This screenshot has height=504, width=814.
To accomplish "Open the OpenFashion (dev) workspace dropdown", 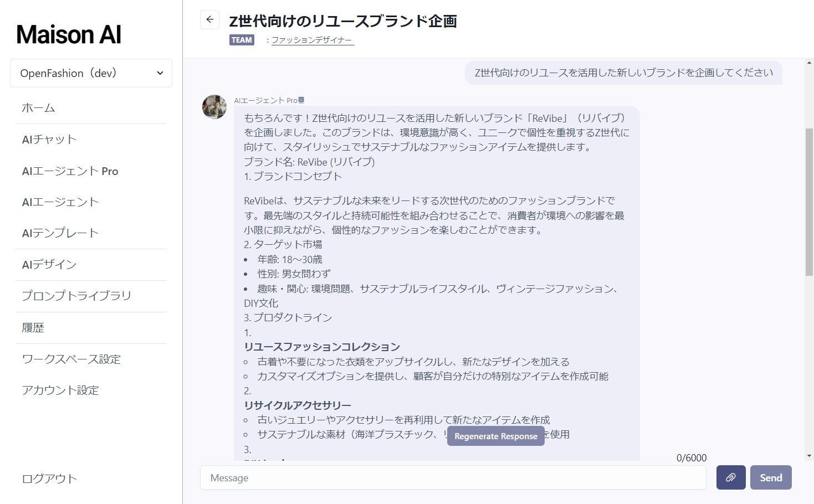I will [x=91, y=73].
